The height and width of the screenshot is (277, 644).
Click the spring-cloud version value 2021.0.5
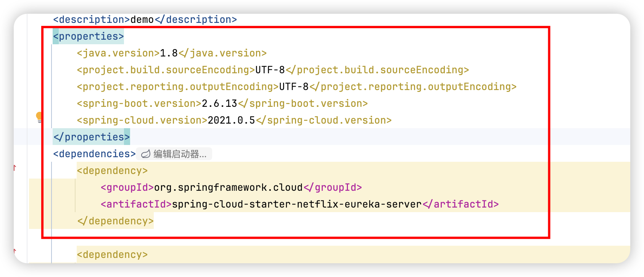pyautogui.click(x=231, y=121)
